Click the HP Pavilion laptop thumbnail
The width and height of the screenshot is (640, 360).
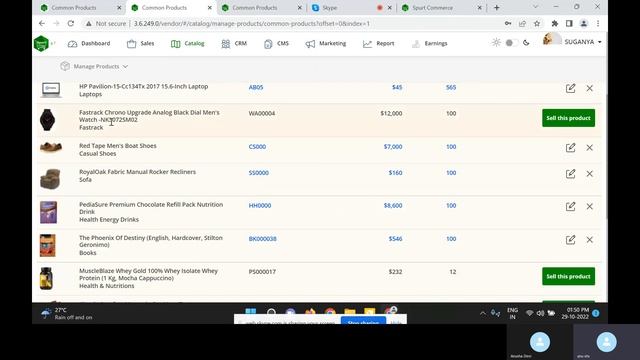tap(51, 90)
